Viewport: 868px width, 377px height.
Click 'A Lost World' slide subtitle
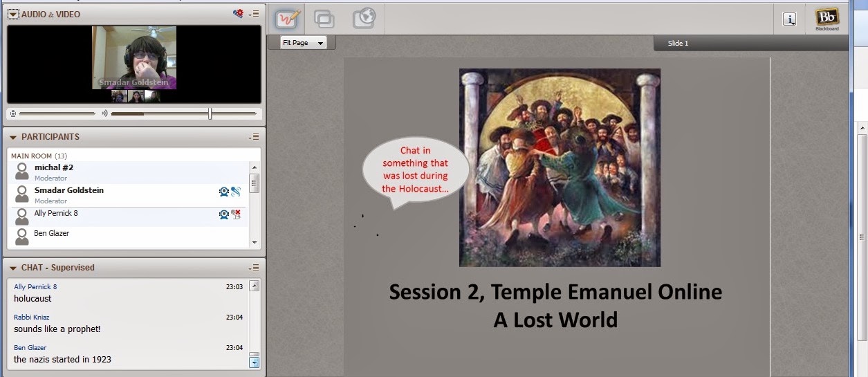tap(555, 320)
